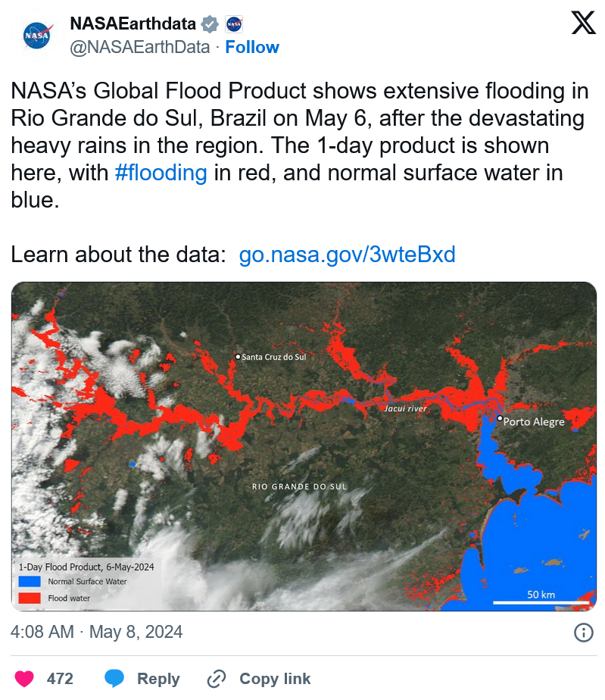Click the small NASA affiliation badge

point(234,24)
